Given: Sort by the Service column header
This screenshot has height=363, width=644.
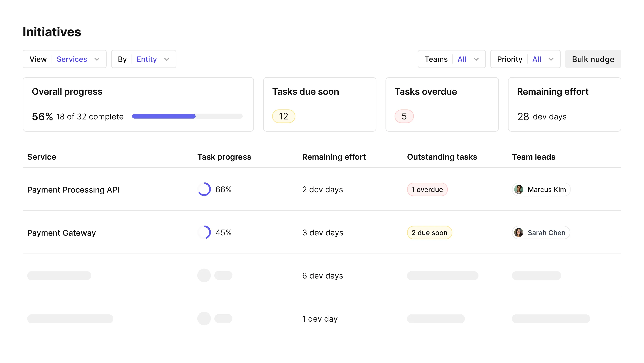Looking at the screenshot, I should [x=42, y=157].
